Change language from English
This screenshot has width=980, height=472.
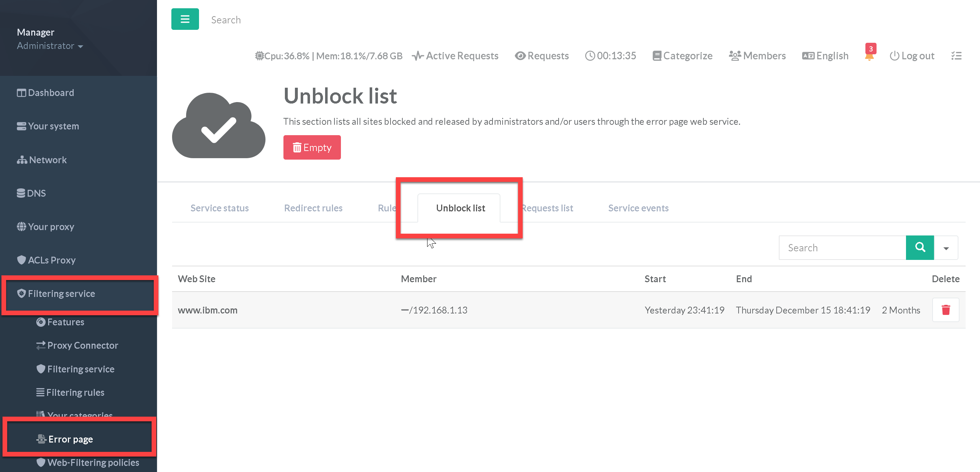(825, 56)
